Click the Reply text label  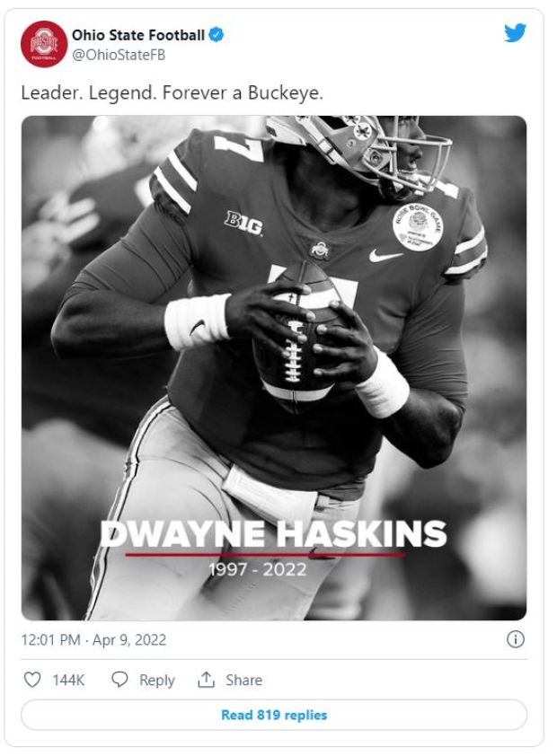coord(156,680)
